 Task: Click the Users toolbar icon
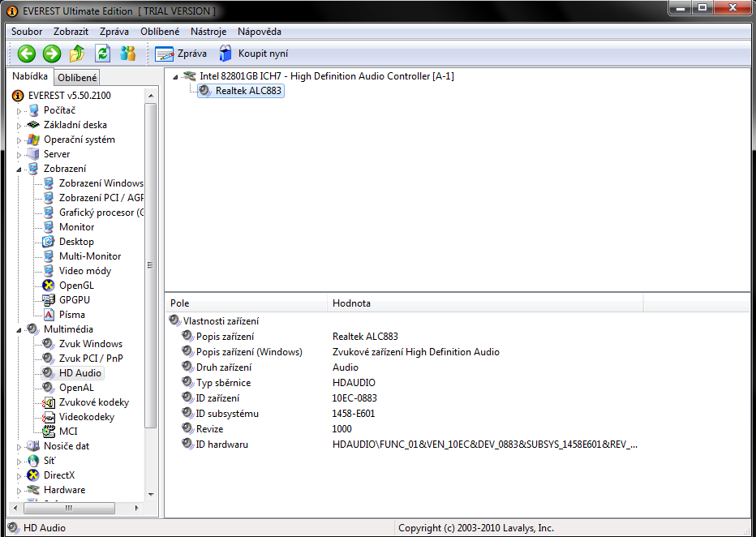click(x=128, y=53)
